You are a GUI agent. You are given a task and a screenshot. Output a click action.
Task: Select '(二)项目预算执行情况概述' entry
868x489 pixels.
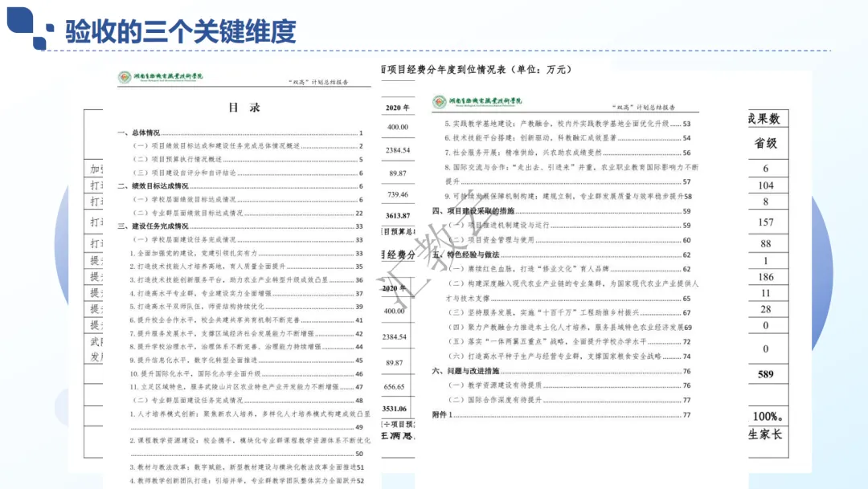tap(248, 159)
